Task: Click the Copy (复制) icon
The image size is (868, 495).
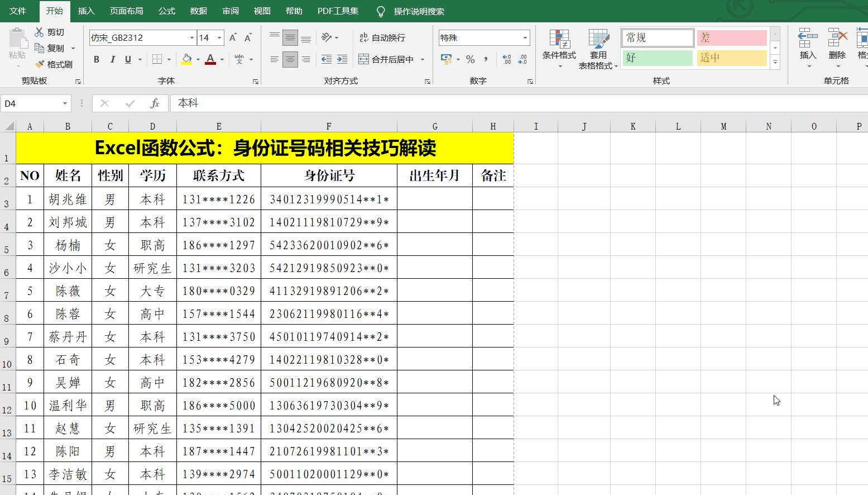Action: pyautogui.click(x=39, y=48)
